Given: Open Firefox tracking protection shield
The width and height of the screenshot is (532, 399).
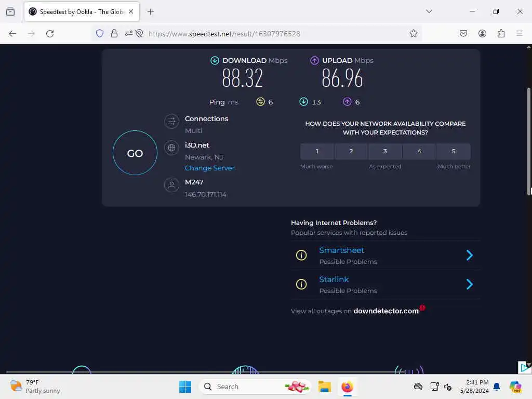Looking at the screenshot, I should click(x=99, y=33).
